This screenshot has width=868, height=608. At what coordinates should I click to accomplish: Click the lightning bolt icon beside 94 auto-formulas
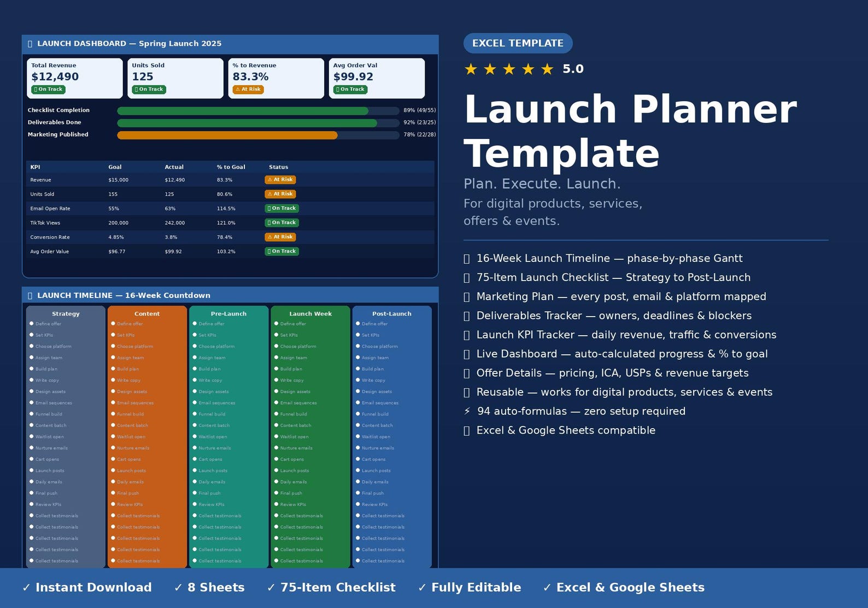[x=467, y=411]
